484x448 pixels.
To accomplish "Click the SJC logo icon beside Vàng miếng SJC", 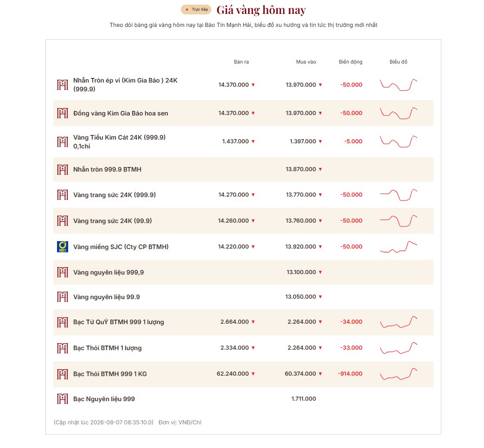I will (x=62, y=247).
